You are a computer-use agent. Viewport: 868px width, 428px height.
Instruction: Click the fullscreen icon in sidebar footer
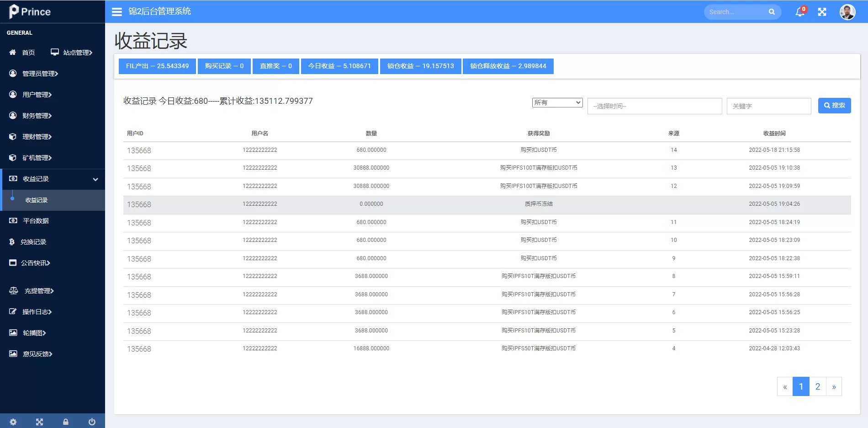click(x=39, y=422)
